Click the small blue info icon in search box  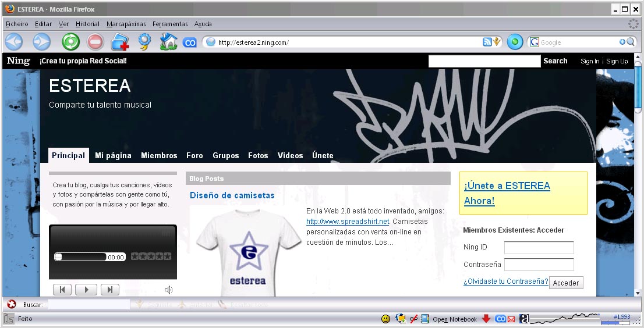[x=622, y=42]
